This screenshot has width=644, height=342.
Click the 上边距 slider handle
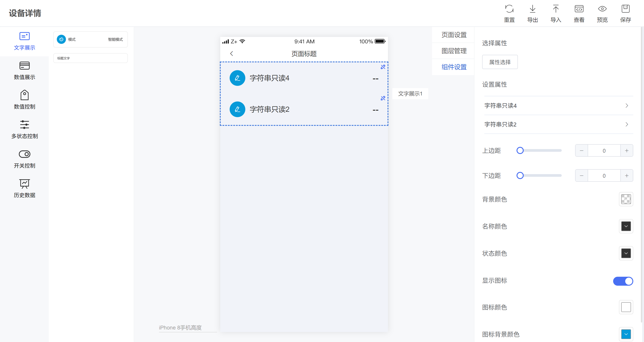click(520, 150)
